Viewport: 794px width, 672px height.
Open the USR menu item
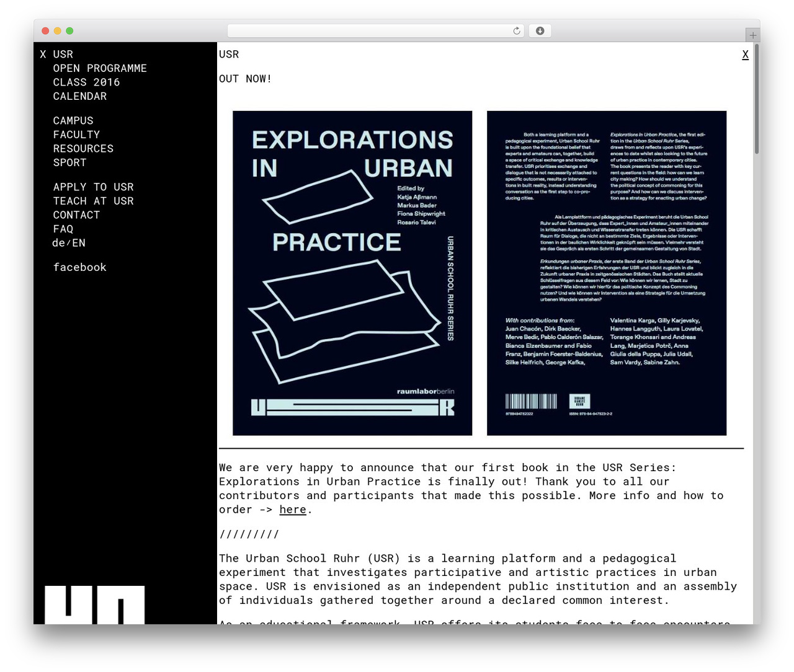63,55
